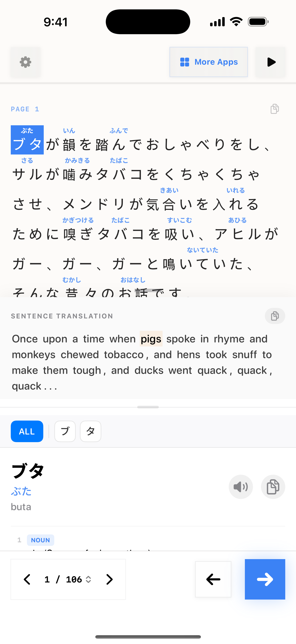296x644 pixels.
Task: Select the タ character chip
Action: 91,431
